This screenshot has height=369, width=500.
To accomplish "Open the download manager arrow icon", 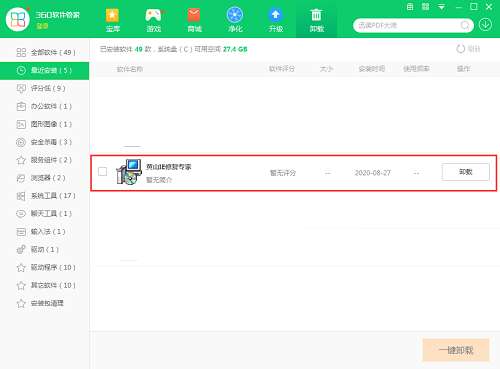I will tap(485, 25).
